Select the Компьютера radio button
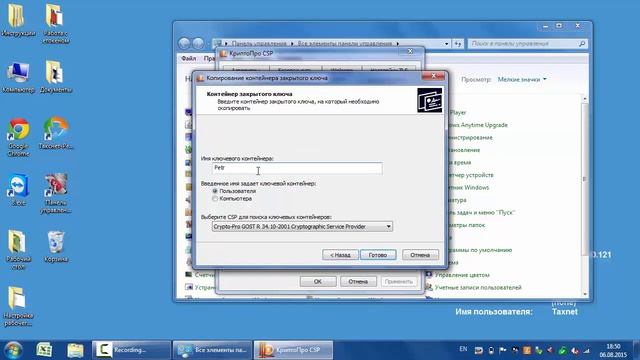Image resolution: width=640 pixels, height=360 pixels. [215, 198]
